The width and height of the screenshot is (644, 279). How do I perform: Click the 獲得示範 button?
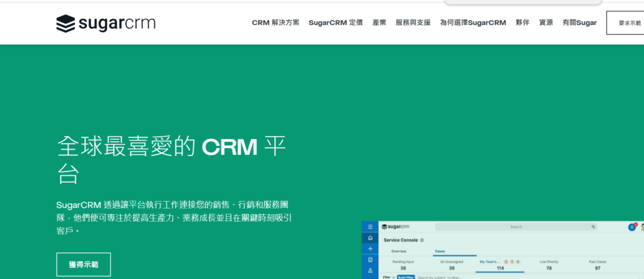(83, 265)
